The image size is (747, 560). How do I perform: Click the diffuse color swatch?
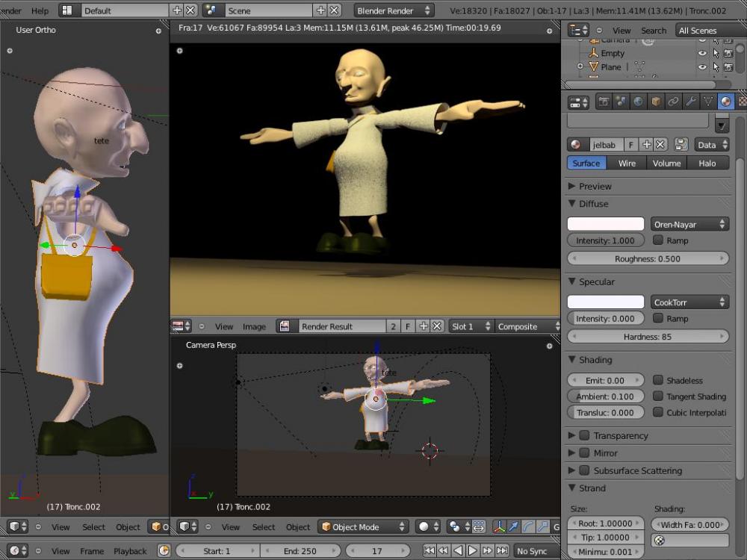point(606,224)
